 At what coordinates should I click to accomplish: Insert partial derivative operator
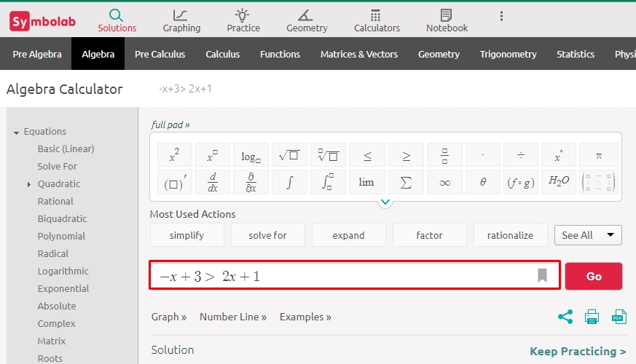click(251, 183)
